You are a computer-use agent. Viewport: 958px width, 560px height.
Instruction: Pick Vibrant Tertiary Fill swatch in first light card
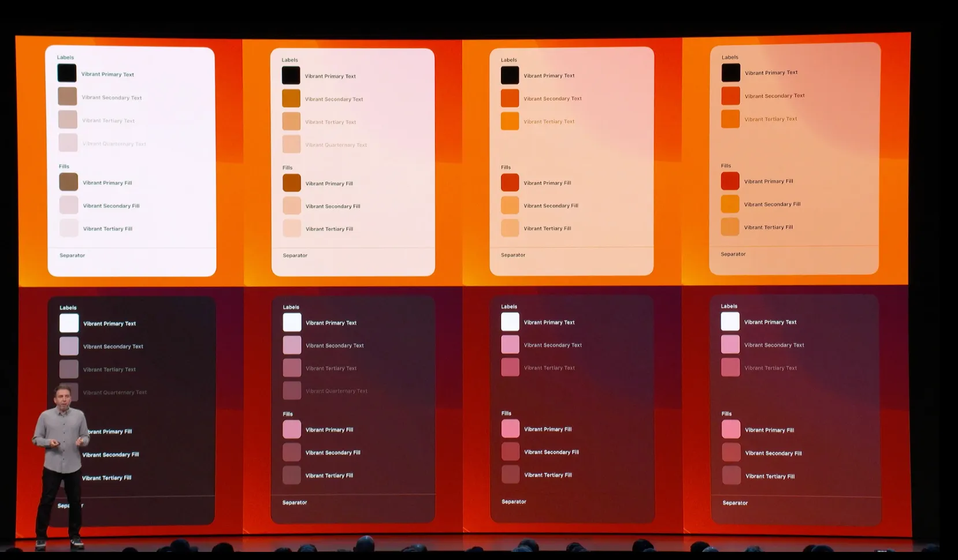click(x=69, y=228)
